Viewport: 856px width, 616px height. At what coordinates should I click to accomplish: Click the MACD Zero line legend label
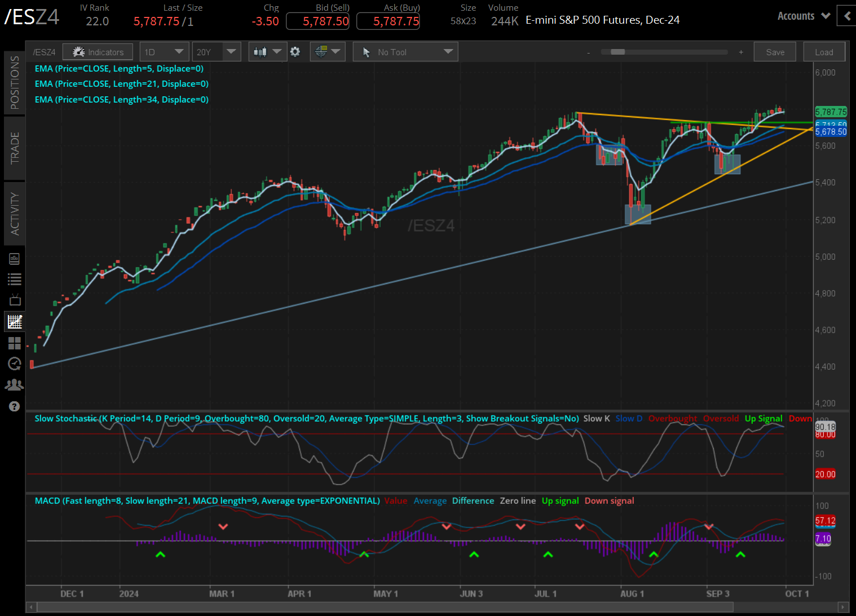pyautogui.click(x=518, y=500)
